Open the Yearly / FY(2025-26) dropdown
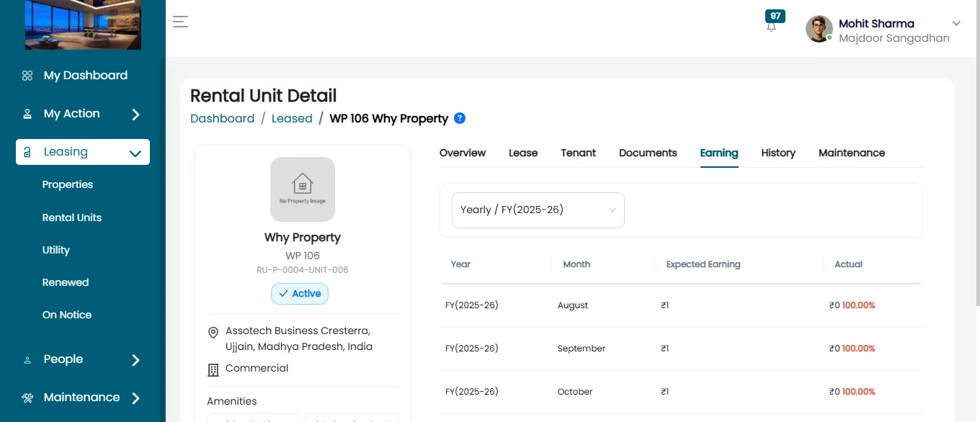Screen dimensions: 980x422 pyautogui.click(x=538, y=210)
